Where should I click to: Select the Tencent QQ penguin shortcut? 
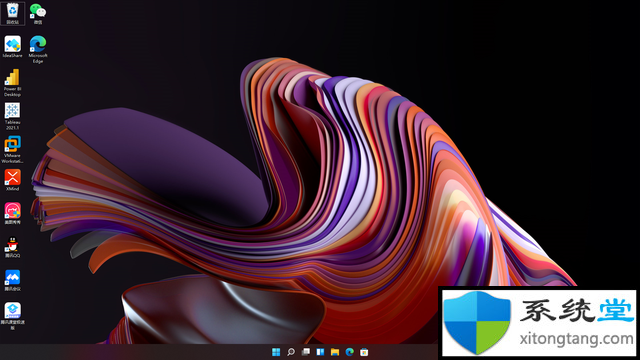click(x=13, y=247)
